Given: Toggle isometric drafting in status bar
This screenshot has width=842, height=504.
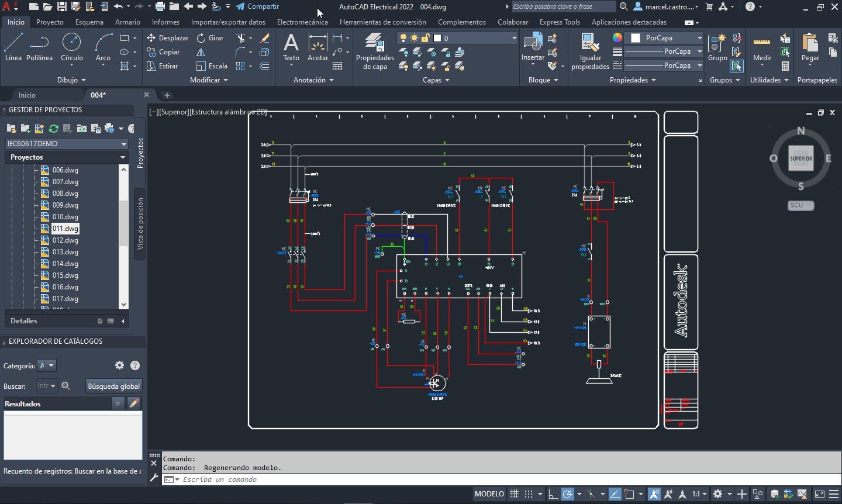Looking at the screenshot, I should pyautogui.click(x=591, y=494).
